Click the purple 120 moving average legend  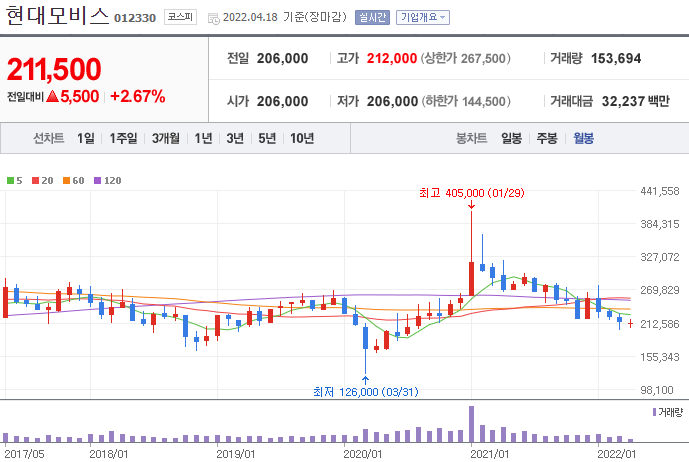click(108, 181)
